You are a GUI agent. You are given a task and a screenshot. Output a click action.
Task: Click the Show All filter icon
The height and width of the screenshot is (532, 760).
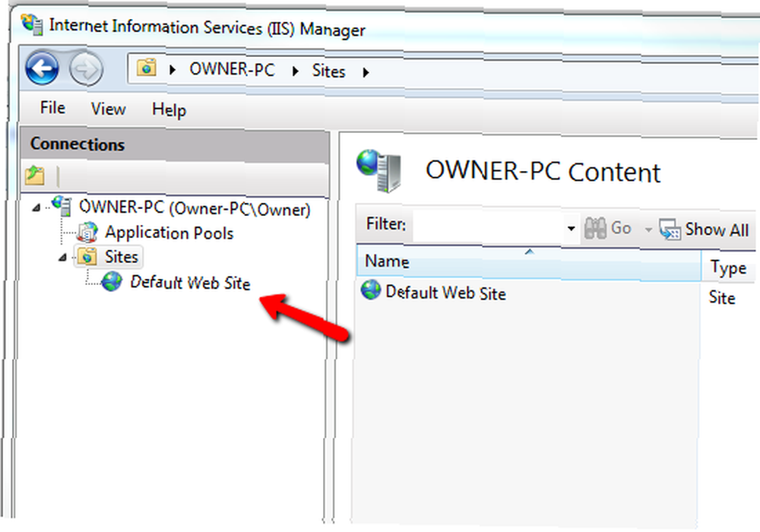tap(670, 230)
